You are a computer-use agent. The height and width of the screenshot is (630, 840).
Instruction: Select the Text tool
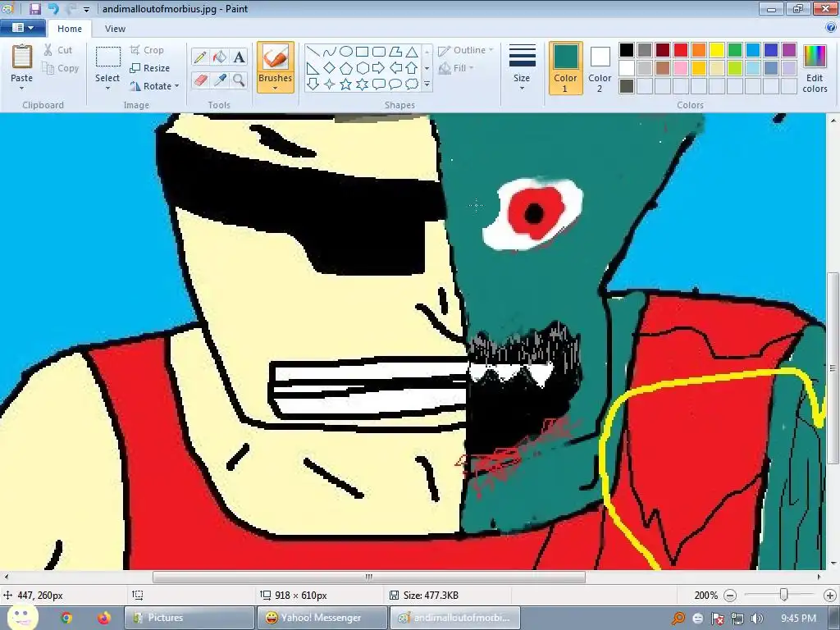239,57
